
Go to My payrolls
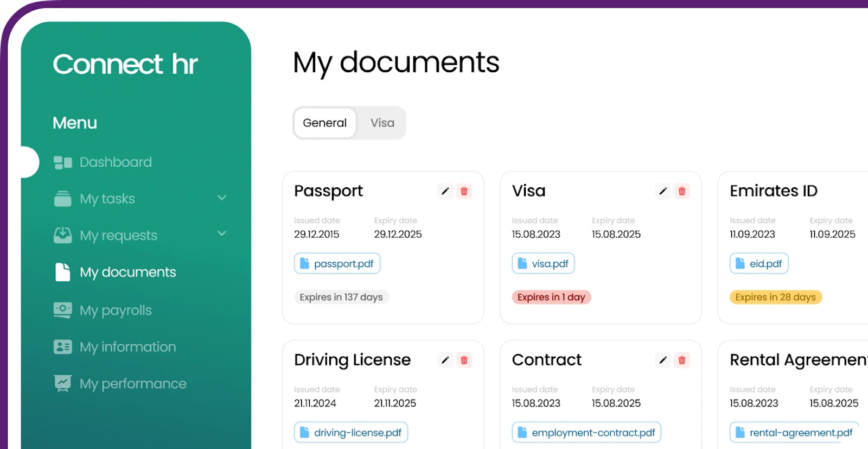pos(116,310)
